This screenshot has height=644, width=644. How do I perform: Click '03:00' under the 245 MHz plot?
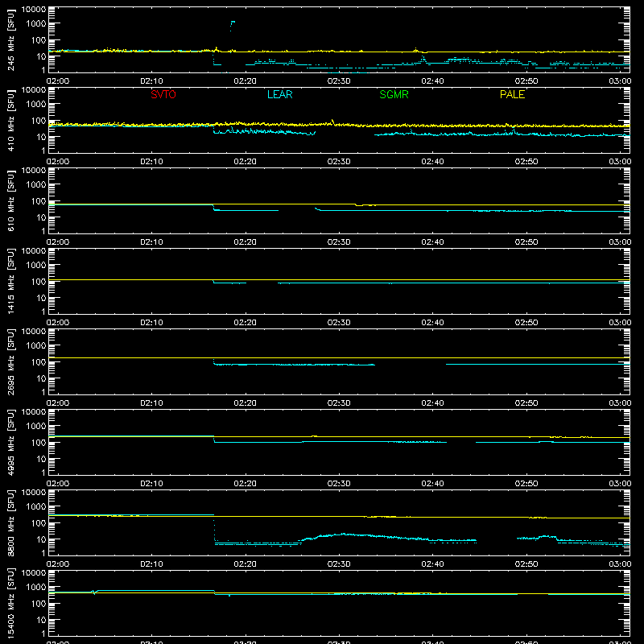pyautogui.click(x=620, y=81)
